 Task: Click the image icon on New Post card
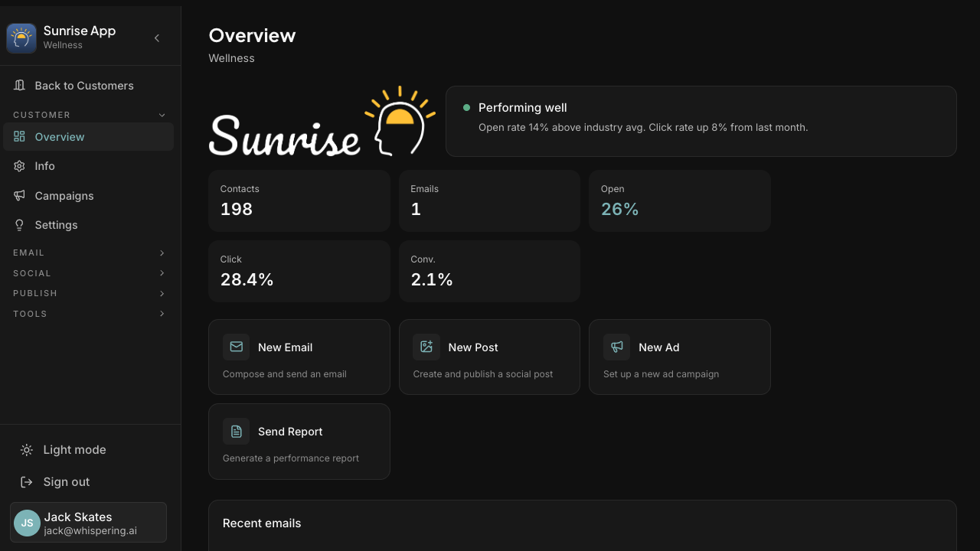coord(426,347)
